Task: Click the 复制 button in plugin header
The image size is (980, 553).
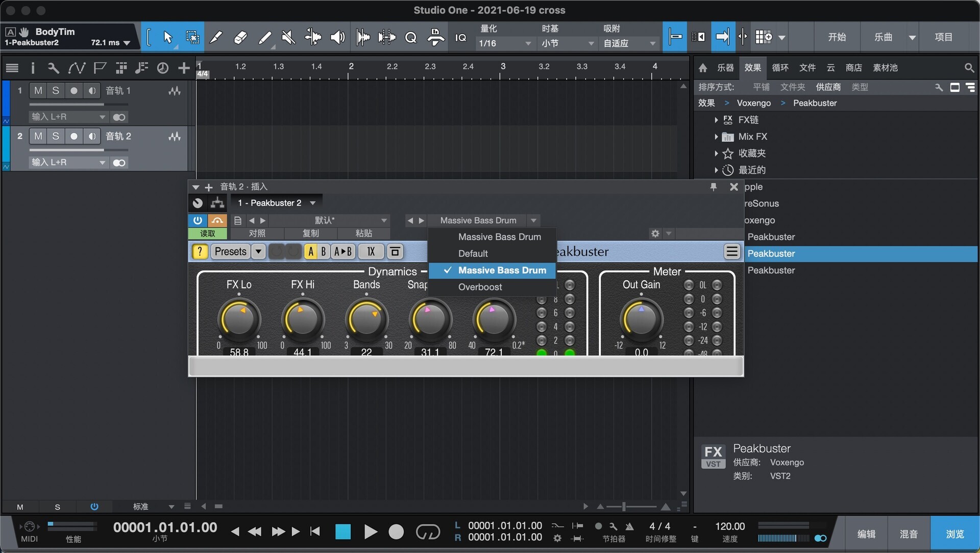Action: click(x=310, y=233)
